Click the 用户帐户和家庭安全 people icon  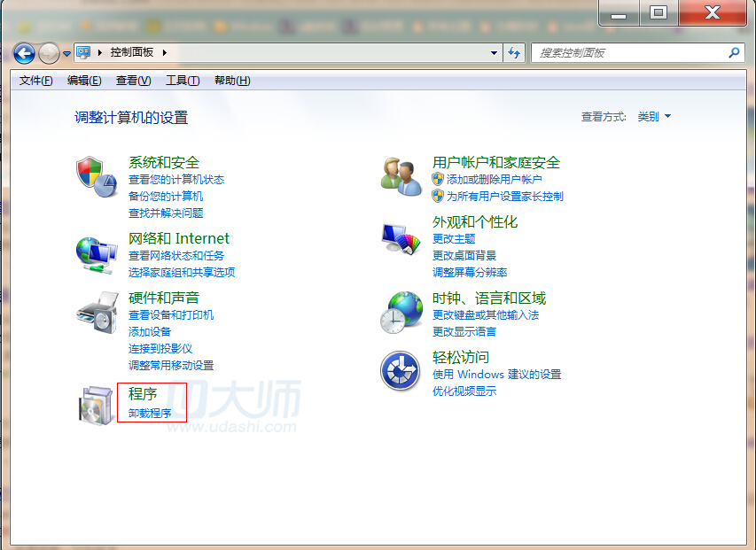coord(401,176)
